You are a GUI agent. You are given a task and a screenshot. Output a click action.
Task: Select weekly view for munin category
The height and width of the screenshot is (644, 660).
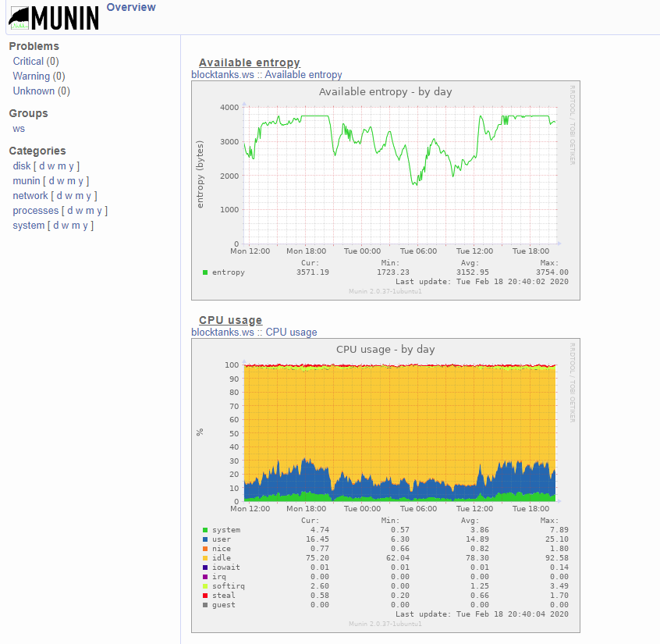[x=61, y=180]
